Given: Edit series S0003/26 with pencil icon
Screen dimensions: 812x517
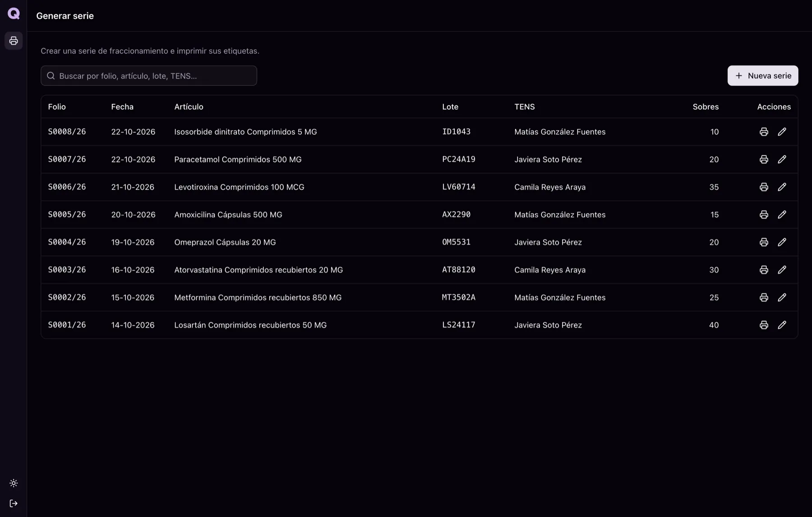Looking at the screenshot, I should point(782,270).
